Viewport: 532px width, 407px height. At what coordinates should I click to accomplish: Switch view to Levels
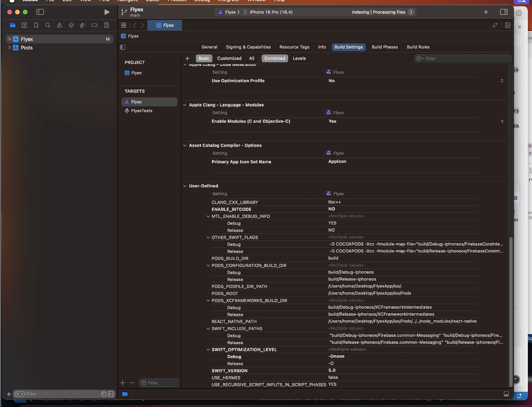coord(299,59)
